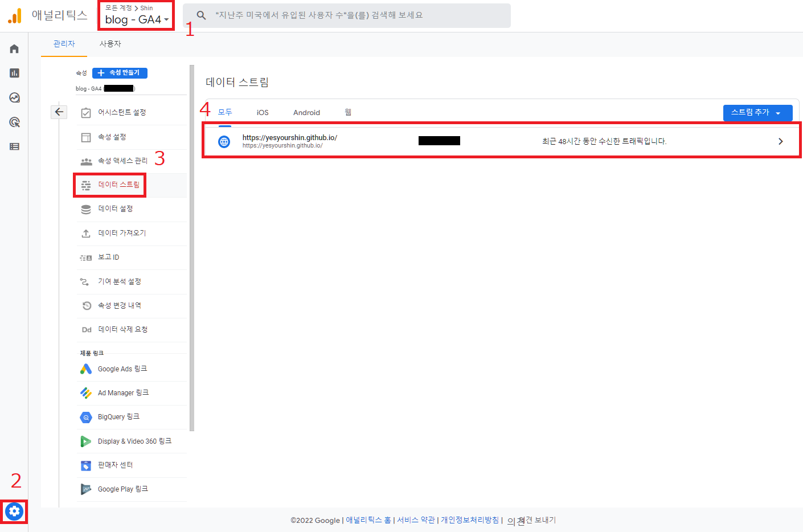This screenshot has height=532, width=803.
Task: Expand the yesyourshin.github.io stream chevron
Action: [781, 141]
